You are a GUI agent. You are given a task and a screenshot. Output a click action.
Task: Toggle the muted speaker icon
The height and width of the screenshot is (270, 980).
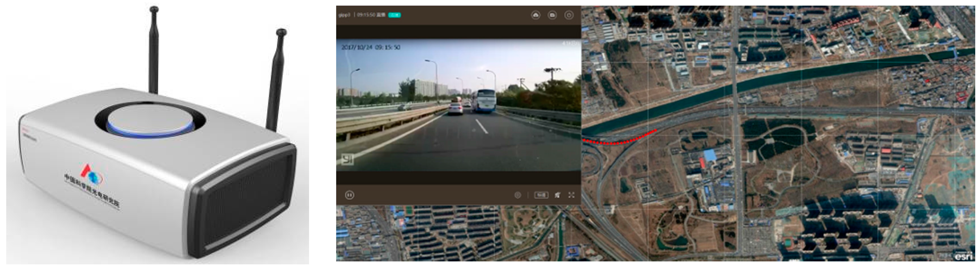pyautogui.click(x=557, y=195)
